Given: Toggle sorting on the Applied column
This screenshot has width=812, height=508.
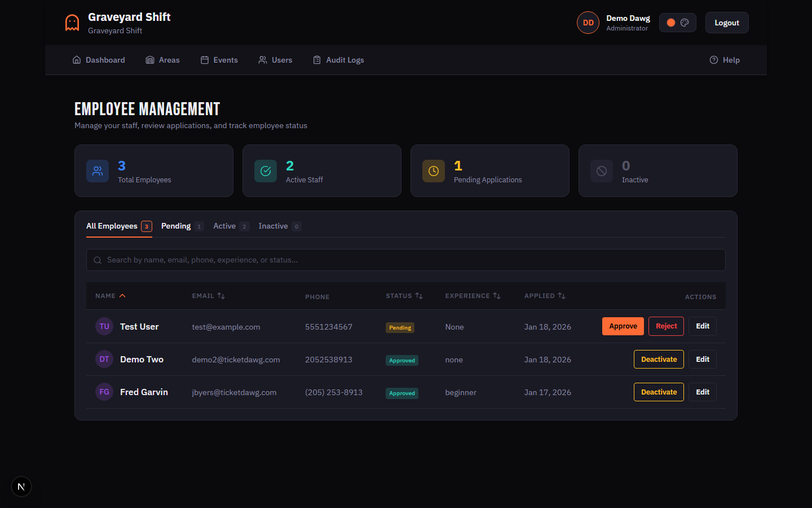Looking at the screenshot, I should (x=562, y=295).
